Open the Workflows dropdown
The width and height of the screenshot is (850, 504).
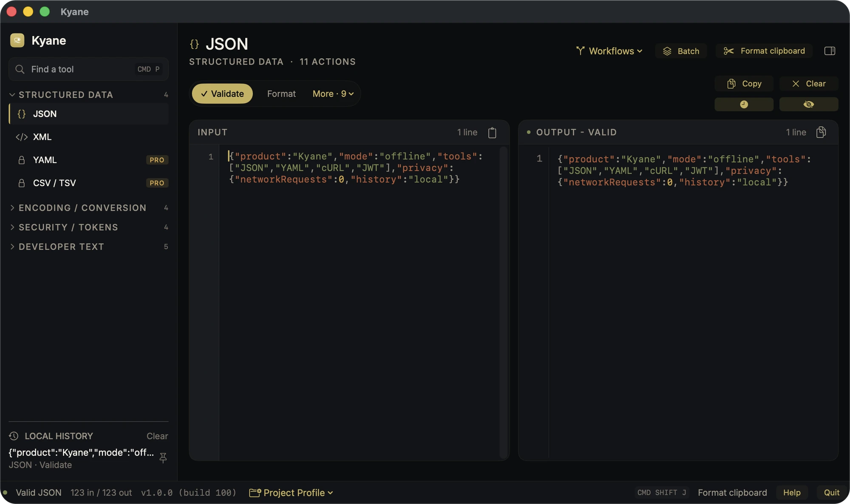(x=609, y=51)
